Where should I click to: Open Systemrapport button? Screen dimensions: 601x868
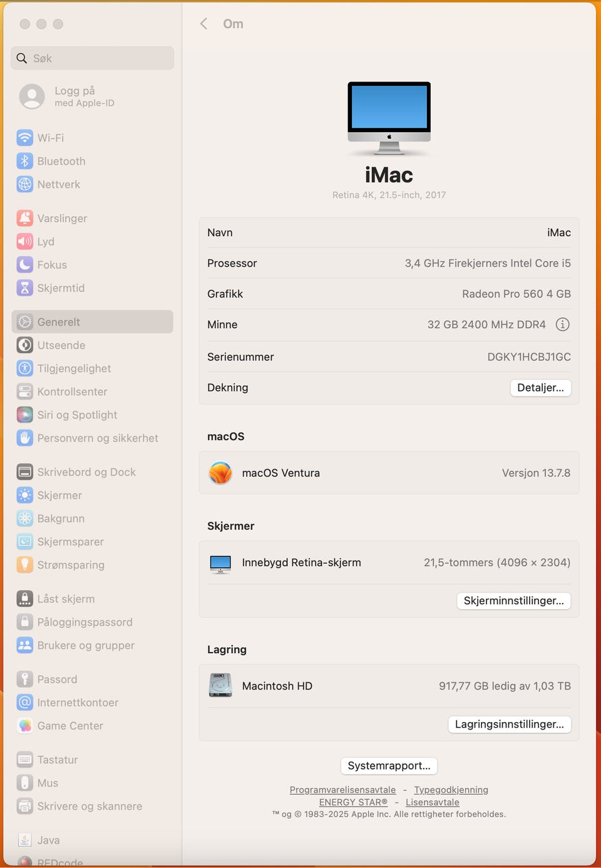(389, 765)
